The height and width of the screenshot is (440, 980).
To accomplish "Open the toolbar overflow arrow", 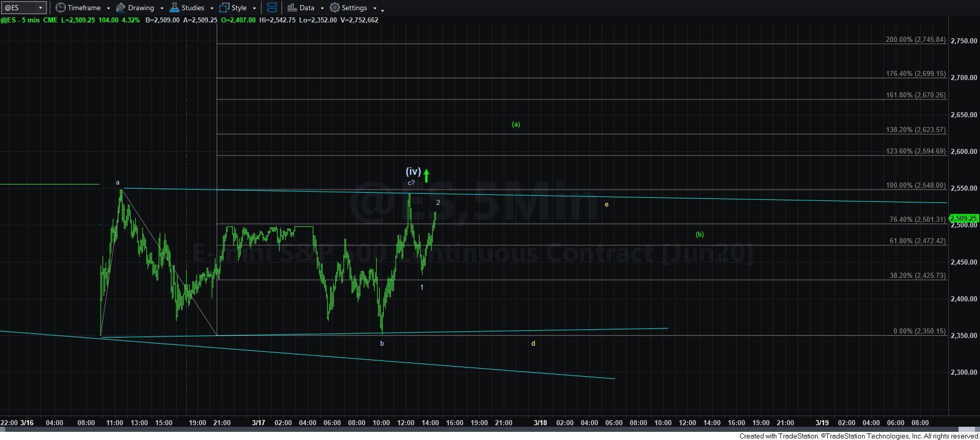I will coord(382,9).
